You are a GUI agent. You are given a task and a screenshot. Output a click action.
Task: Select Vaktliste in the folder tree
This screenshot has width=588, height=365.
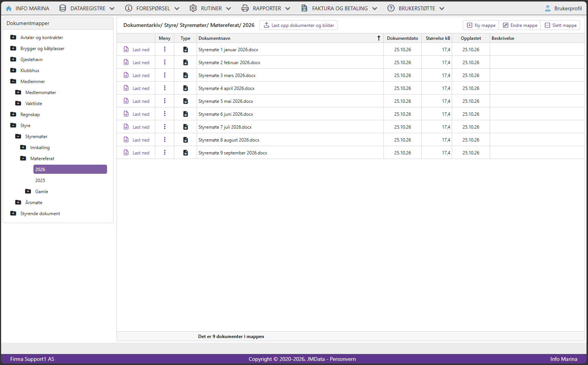tap(34, 104)
